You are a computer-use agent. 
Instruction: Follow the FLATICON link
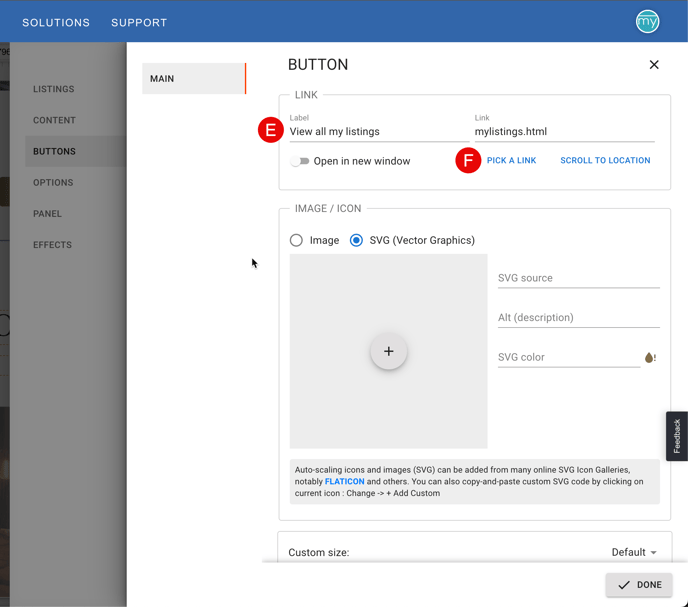[x=344, y=481]
